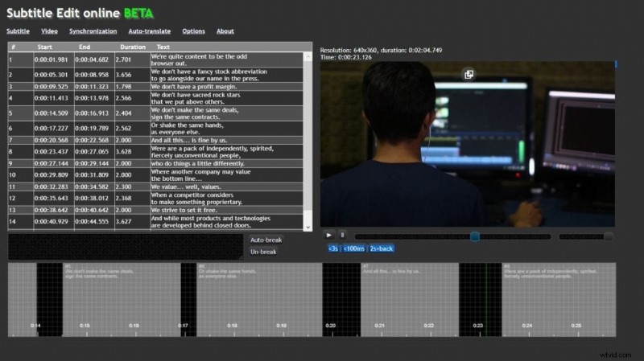This screenshot has height=361, width=644.
Task: Click the End column header
Action: [85, 47]
